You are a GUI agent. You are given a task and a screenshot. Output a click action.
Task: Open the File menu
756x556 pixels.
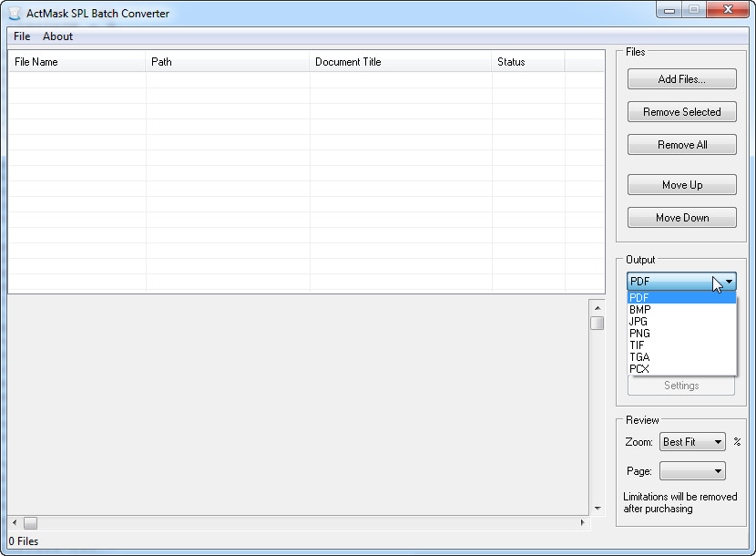[22, 36]
